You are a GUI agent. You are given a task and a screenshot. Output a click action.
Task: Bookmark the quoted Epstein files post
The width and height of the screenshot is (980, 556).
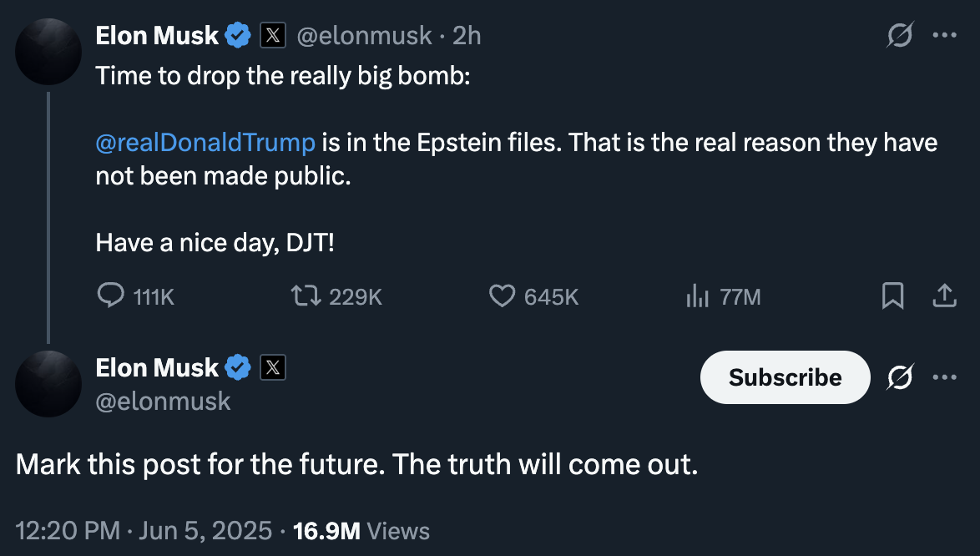click(892, 296)
